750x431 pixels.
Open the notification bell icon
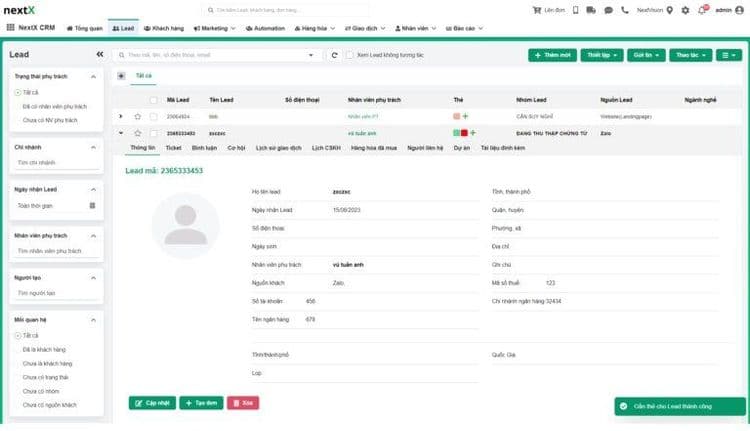pos(700,10)
